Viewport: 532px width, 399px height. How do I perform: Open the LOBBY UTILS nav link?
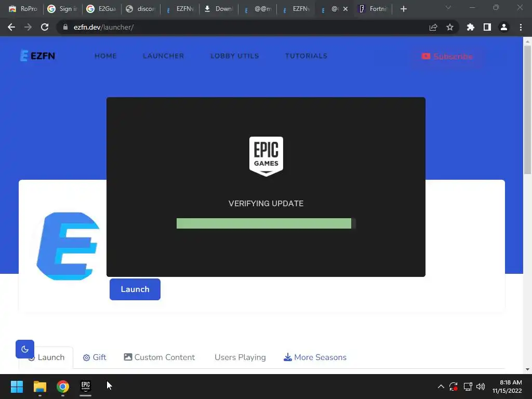point(234,56)
